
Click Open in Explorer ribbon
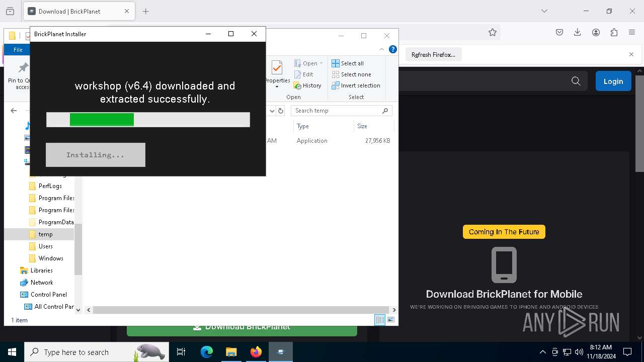point(305,63)
